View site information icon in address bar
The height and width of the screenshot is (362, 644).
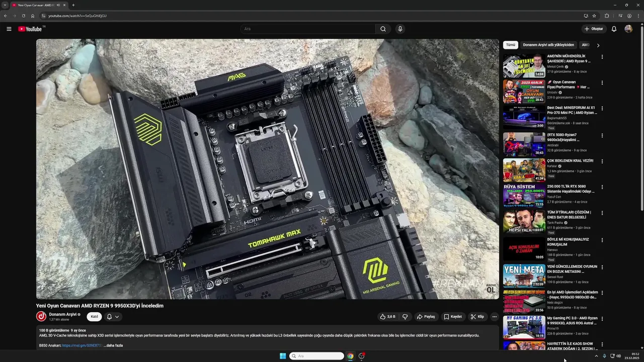[x=44, y=16]
